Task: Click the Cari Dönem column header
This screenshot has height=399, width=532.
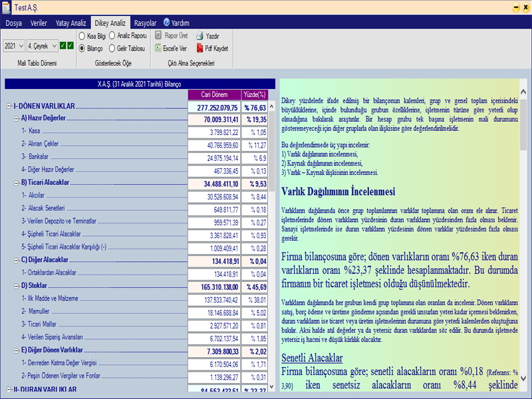Action: pos(214,94)
